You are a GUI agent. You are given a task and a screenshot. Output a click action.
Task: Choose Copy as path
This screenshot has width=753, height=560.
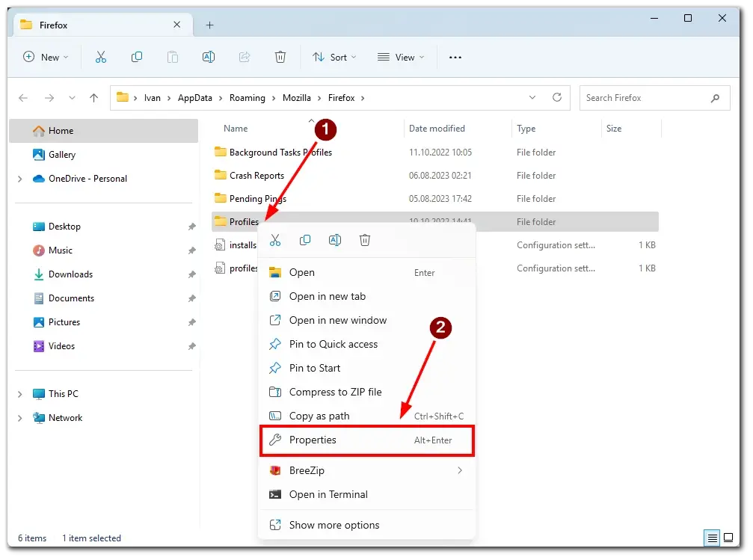point(367,416)
